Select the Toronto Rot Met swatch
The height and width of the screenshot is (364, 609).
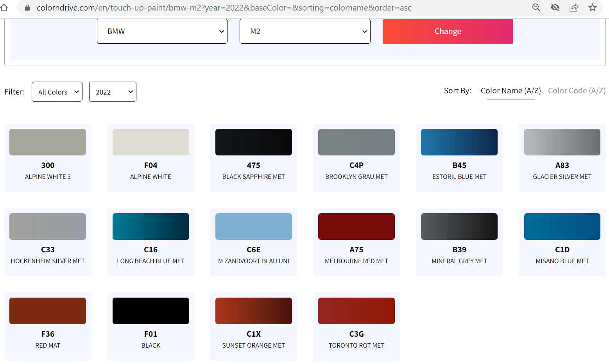(x=356, y=311)
